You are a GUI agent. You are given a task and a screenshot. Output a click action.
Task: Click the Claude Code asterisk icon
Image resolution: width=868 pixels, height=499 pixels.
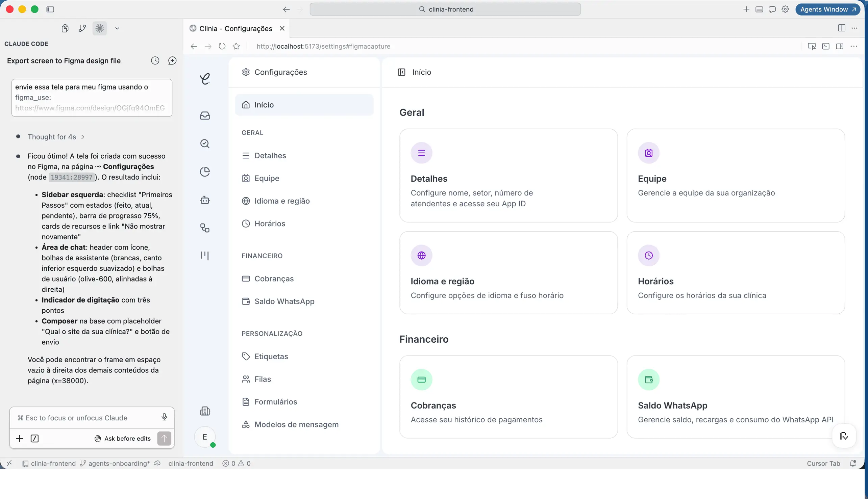(x=100, y=28)
